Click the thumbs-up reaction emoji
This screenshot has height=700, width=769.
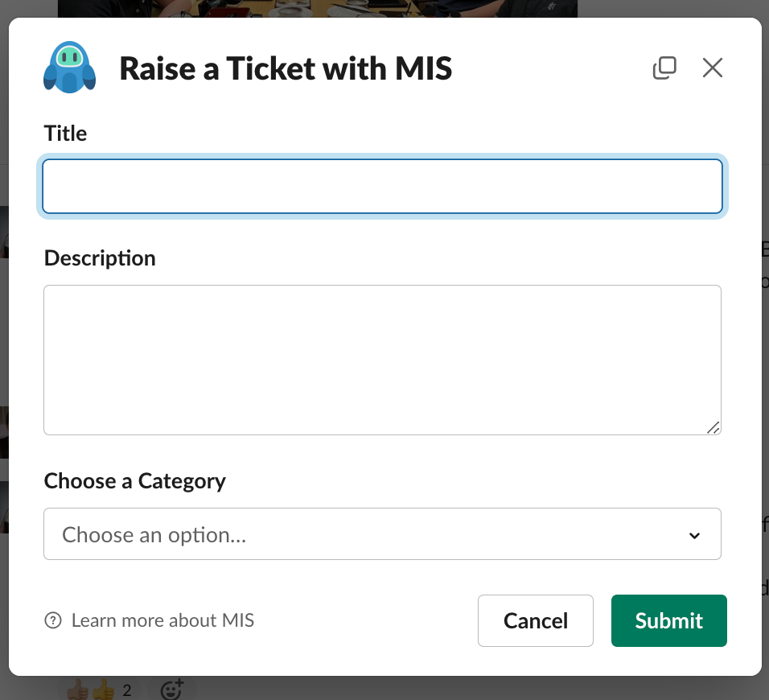(90, 690)
